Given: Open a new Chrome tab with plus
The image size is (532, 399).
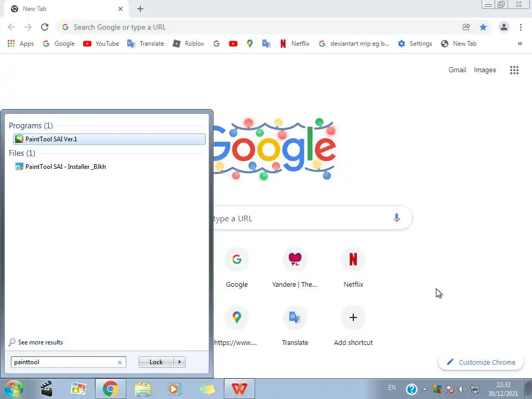Looking at the screenshot, I should (140, 9).
